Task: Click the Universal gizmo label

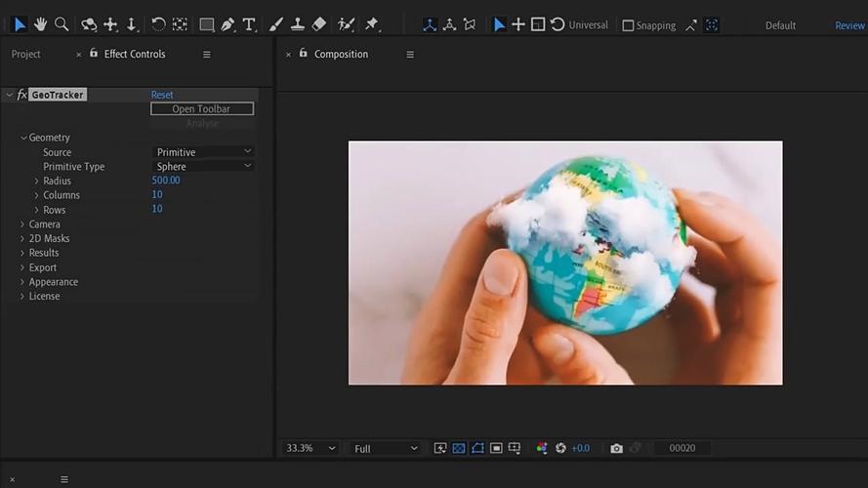Action: tap(588, 25)
